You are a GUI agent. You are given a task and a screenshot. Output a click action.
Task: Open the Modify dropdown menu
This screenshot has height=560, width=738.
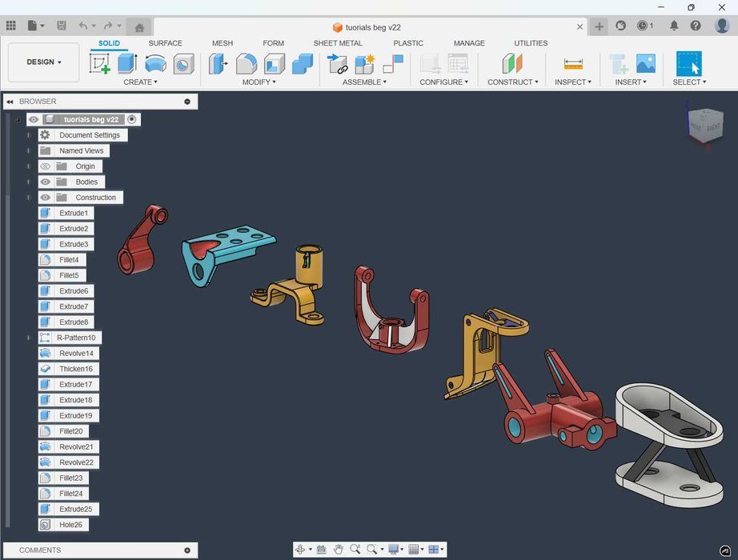coord(259,82)
